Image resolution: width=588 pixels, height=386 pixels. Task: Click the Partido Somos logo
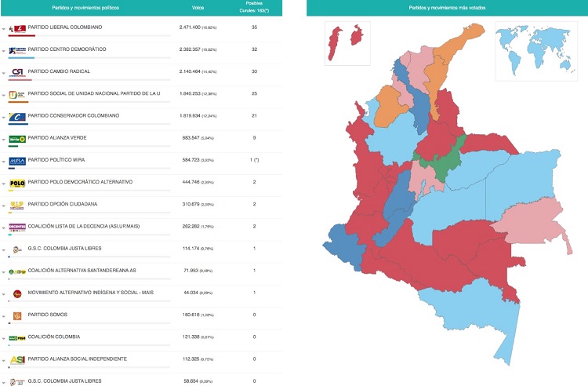coord(17,316)
